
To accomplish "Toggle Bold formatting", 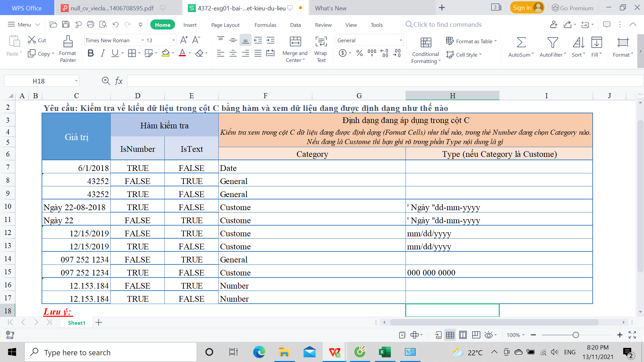I will click(90, 53).
